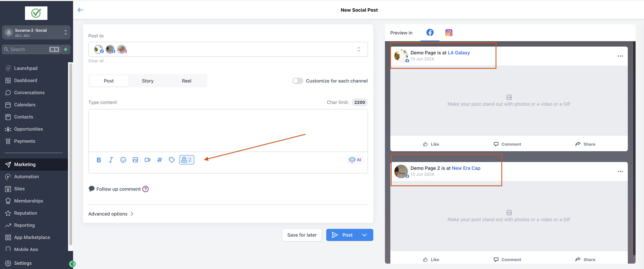Toggle Customize for each channel
Screen dimensions: 644x269
298,81
